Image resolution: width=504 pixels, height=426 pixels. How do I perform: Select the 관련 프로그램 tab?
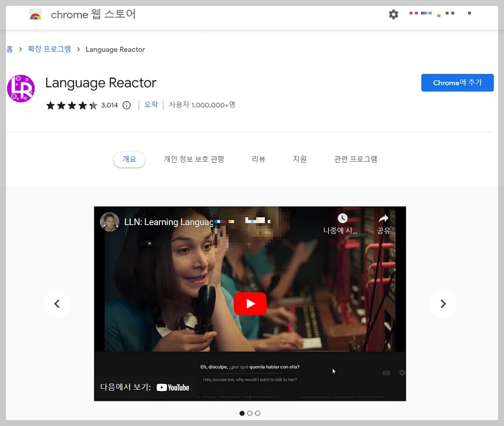pyautogui.click(x=355, y=159)
